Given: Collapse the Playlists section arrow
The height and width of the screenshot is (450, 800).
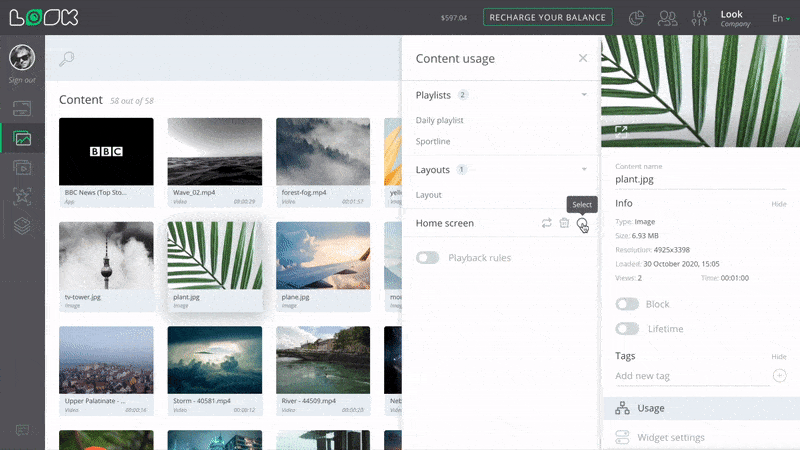Looking at the screenshot, I should pos(584,95).
